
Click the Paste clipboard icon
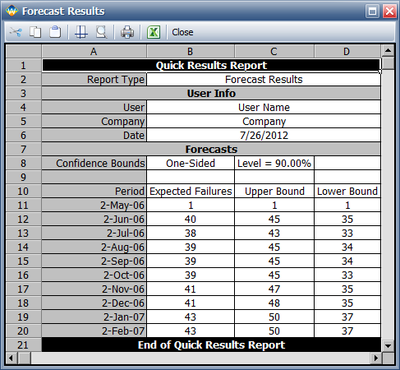coord(55,32)
